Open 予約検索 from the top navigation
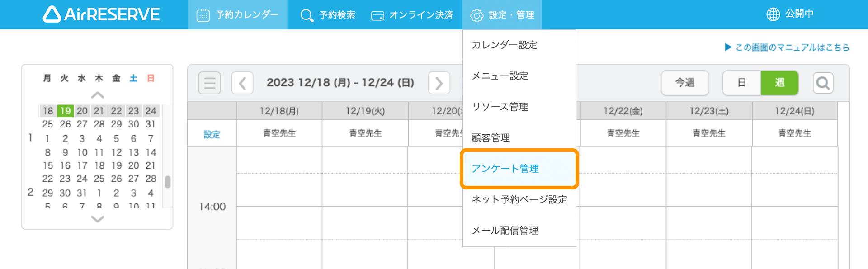 (x=328, y=15)
